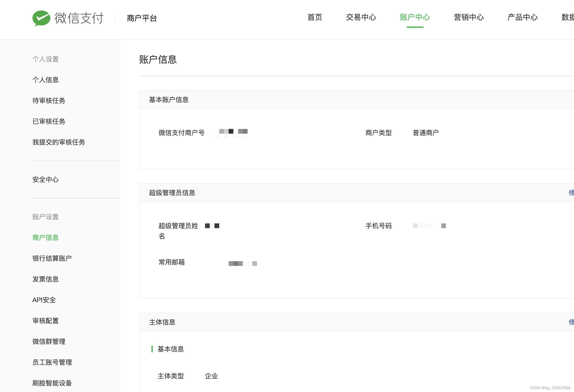Screen dimensions: 574x392
Task: Go to 发票信息 in sidebar
Action: [45, 279]
